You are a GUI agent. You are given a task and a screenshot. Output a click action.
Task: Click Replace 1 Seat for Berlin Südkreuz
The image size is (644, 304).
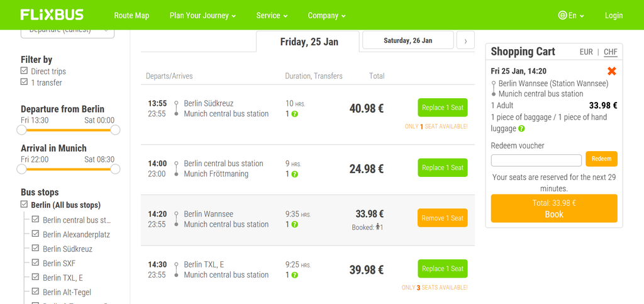point(442,108)
